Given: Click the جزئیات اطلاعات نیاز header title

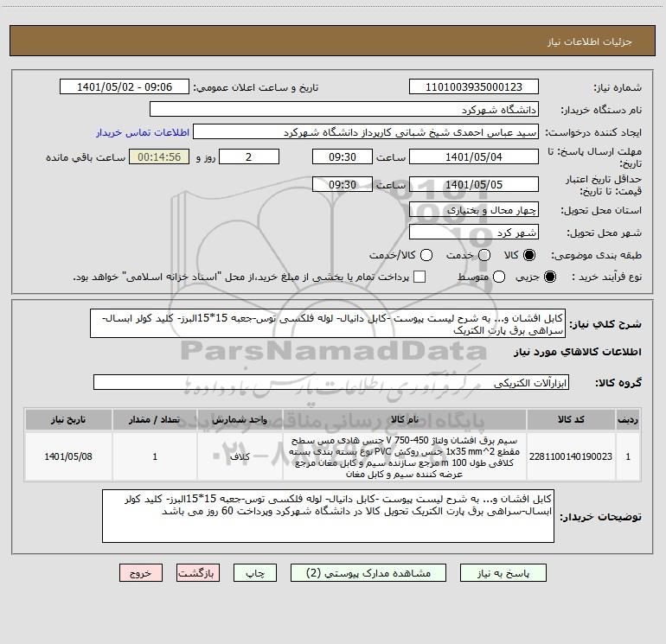Looking at the screenshot, I should [x=589, y=41].
